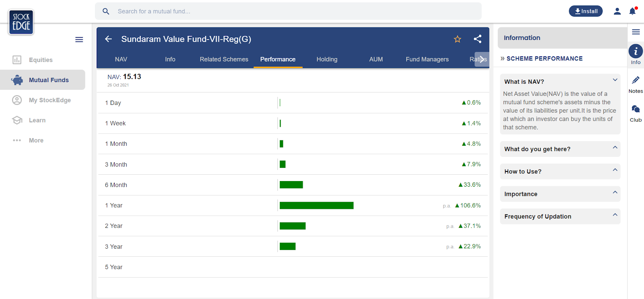
Task: Open the Related Schemes tab
Action: [x=224, y=59]
